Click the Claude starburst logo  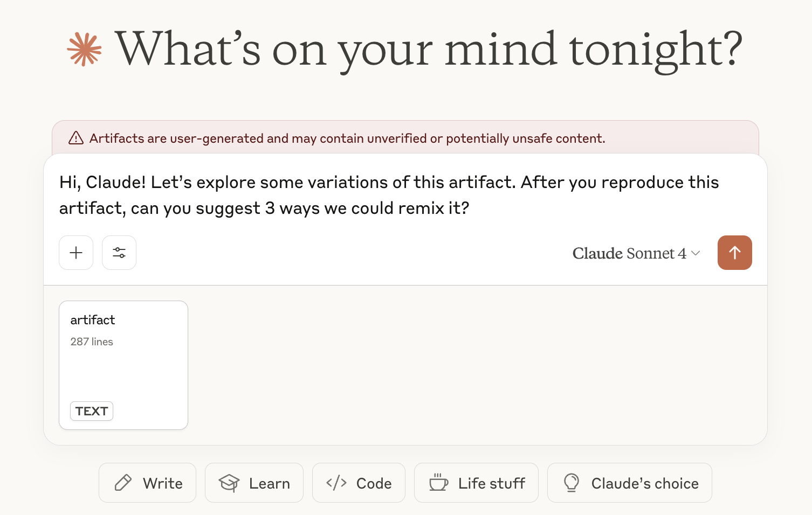tap(84, 50)
